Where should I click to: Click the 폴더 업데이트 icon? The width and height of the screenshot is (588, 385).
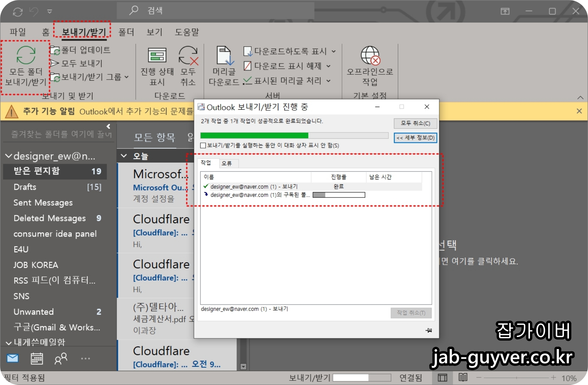point(55,50)
